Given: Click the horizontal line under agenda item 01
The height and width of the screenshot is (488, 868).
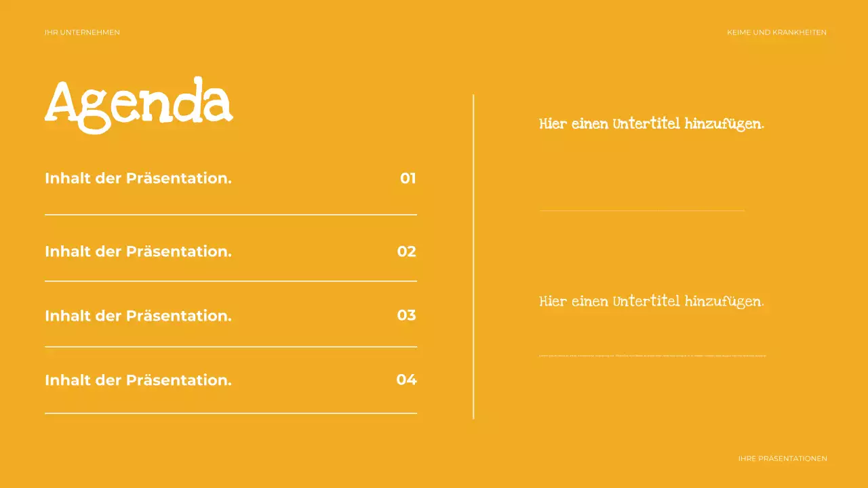Looking at the screenshot, I should pos(231,215).
